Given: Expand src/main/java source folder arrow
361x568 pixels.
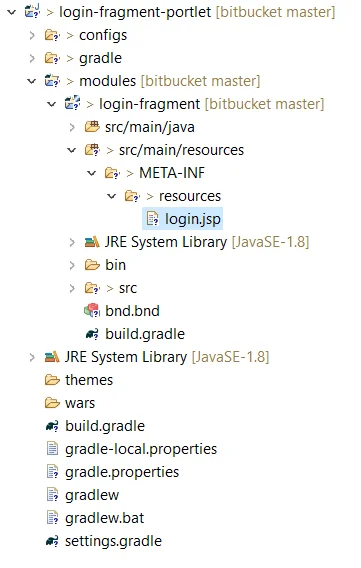Looking at the screenshot, I should point(72,127).
